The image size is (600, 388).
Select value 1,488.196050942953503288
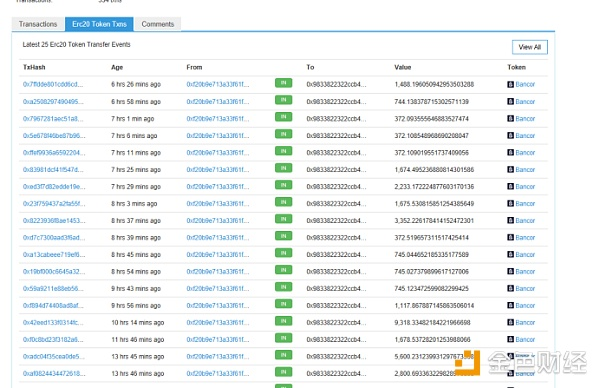point(434,84)
